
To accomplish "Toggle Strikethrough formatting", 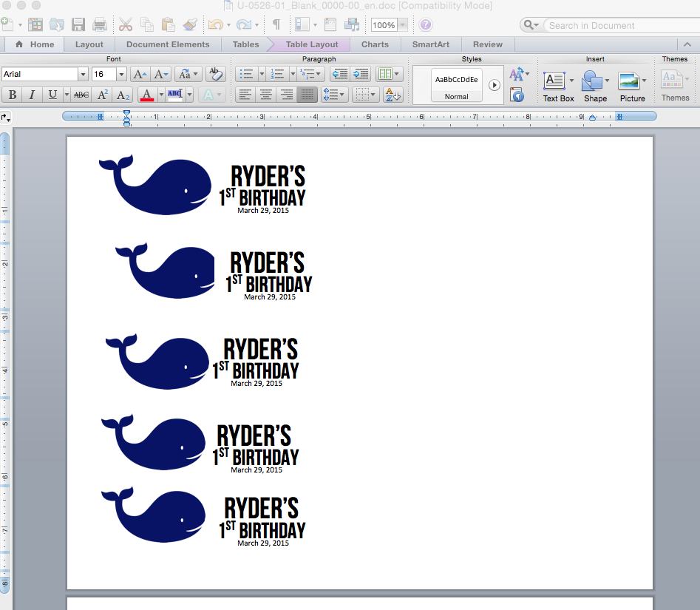I will pos(81,95).
